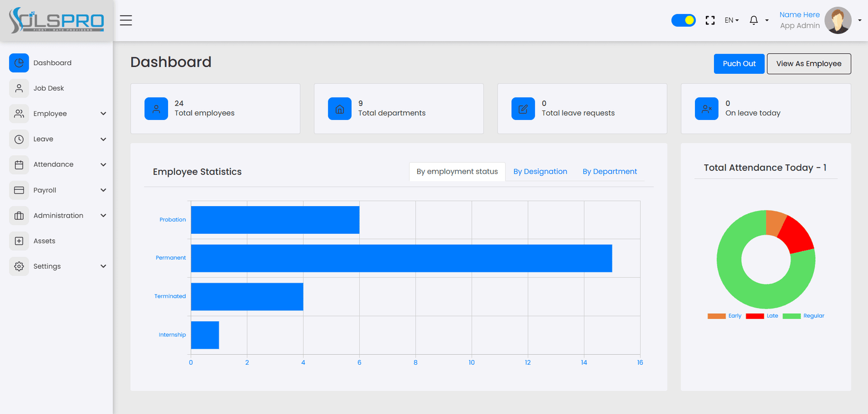
Task: Toggle the dark mode switch in header
Action: (x=684, y=21)
